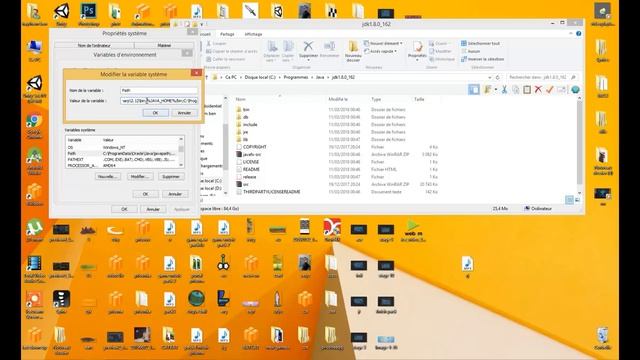Screen dimensions: 640x360
Task: Expand the Supprimer dropdown arrow
Action: click(308, 60)
